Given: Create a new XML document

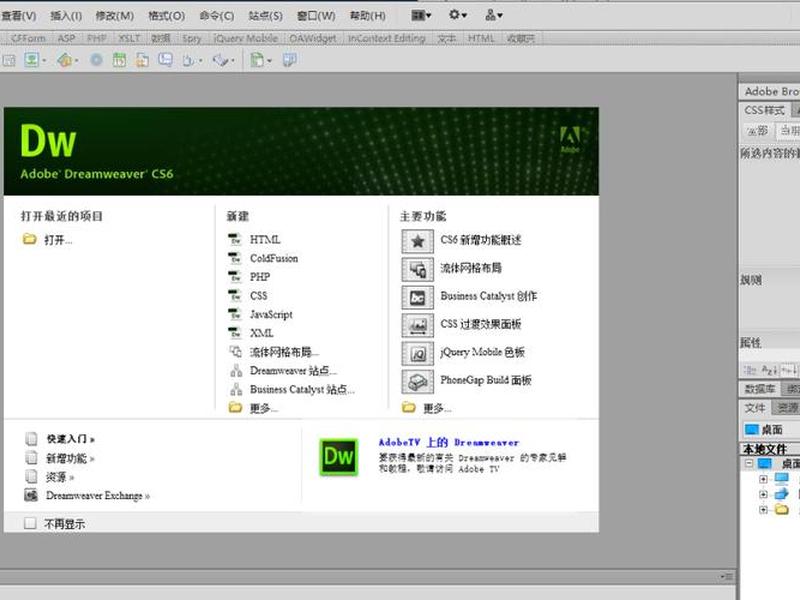Looking at the screenshot, I should [261, 333].
